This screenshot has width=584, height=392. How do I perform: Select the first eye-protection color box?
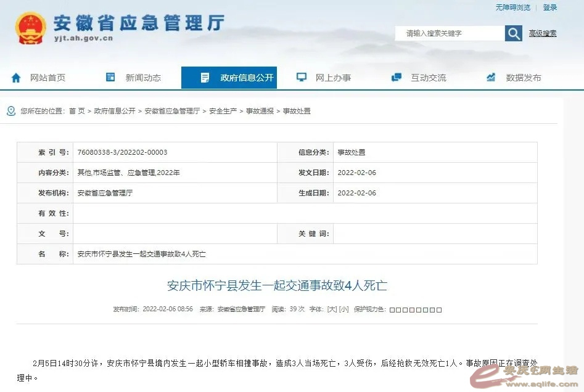pyautogui.click(x=392, y=310)
